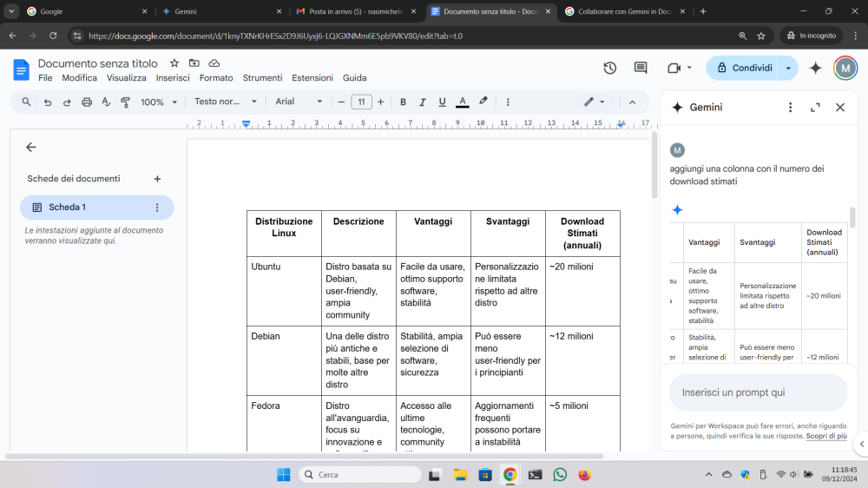Open editing mode pencil dropdown
868x488 pixels.
coord(595,102)
